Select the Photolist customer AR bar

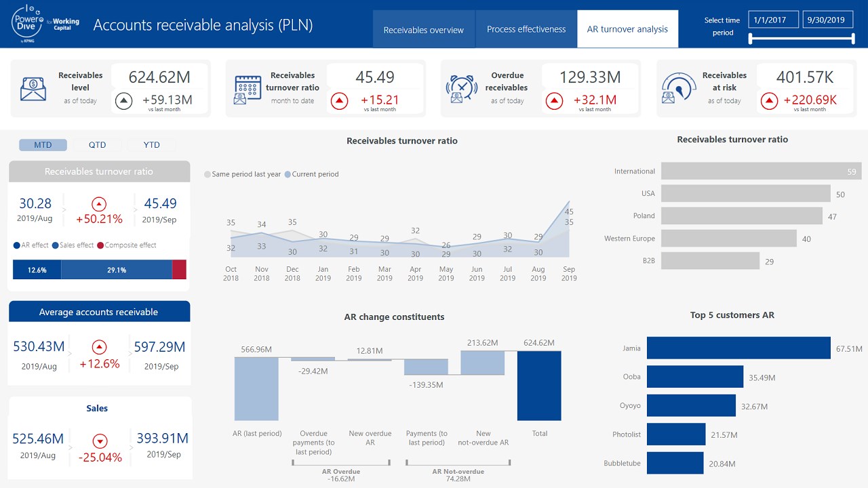[676, 434]
